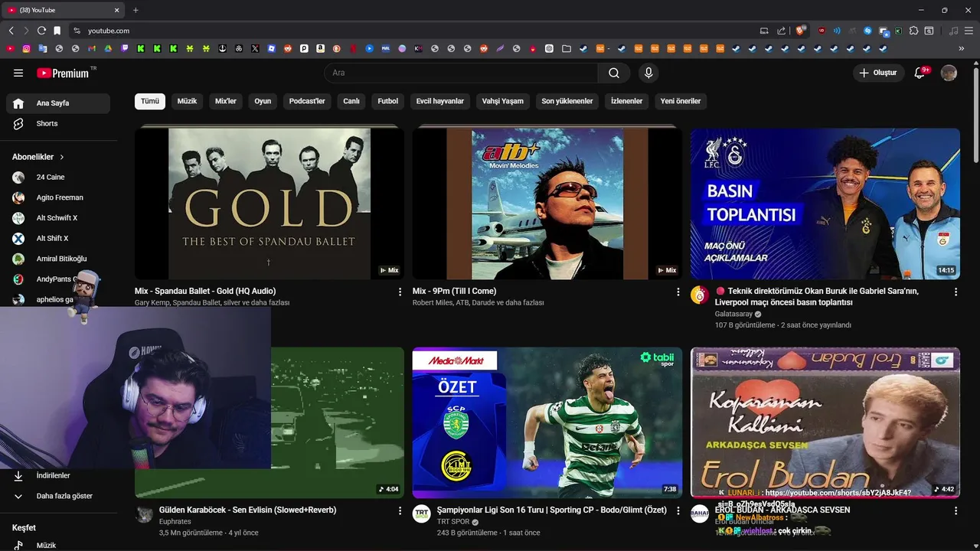Screen dimensions: 980x551
Task: Go back with browser back arrow
Action: point(11,31)
